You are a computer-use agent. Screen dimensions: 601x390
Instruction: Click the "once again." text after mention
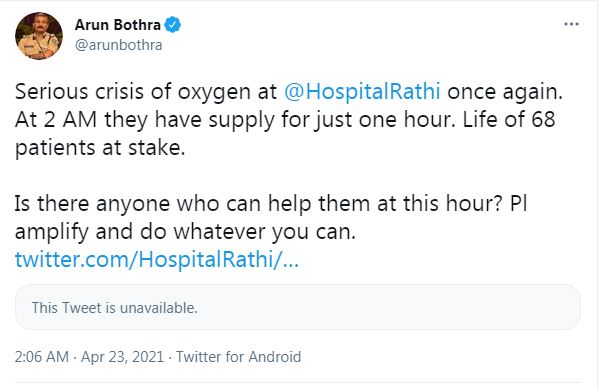(x=505, y=92)
